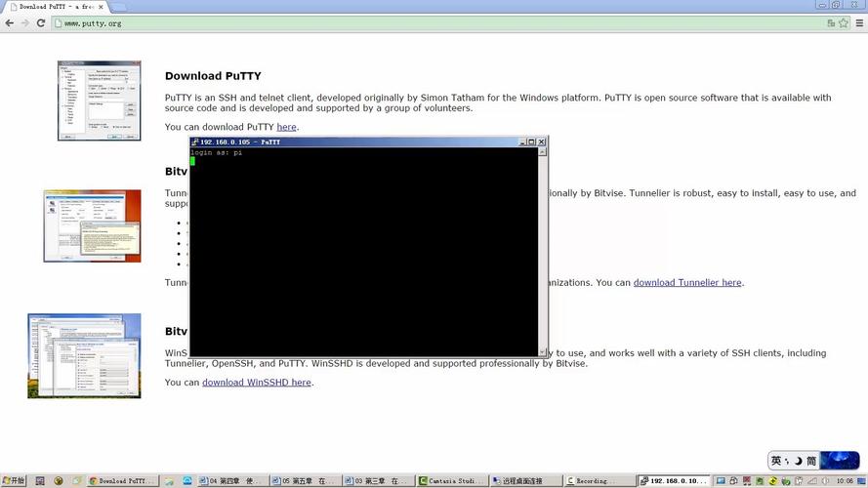The height and width of the screenshot is (488, 868).
Task: Click inside the PuTTY terminal login prompt
Action: click(x=217, y=152)
